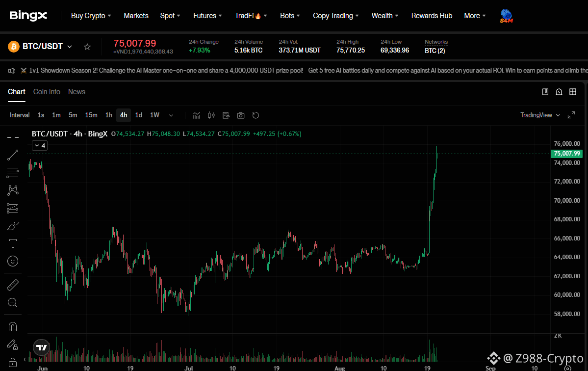Select the 4h interval
The height and width of the screenshot is (371, 588).
[124, 115]
